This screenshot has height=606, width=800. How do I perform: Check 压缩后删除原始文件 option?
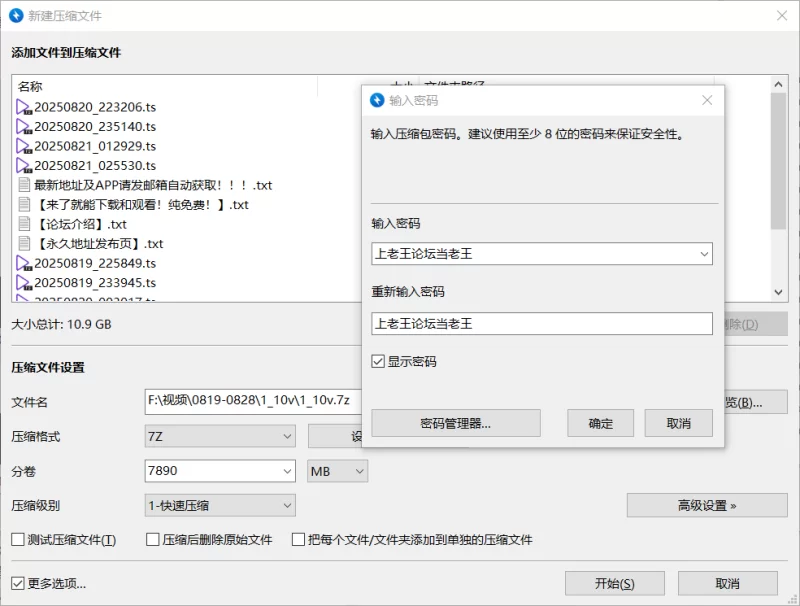[153, 540]
